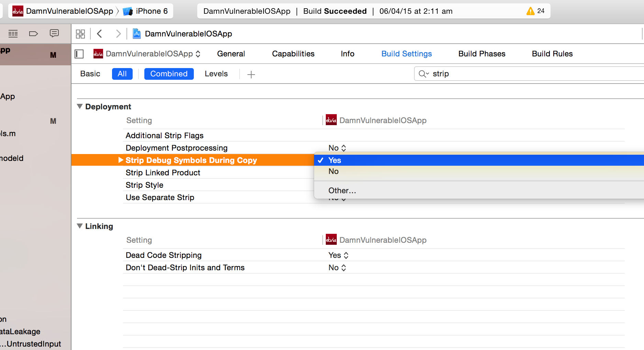Click the target icon in the Linking column header
644x350 pixels.
click(x=331, y=240)
